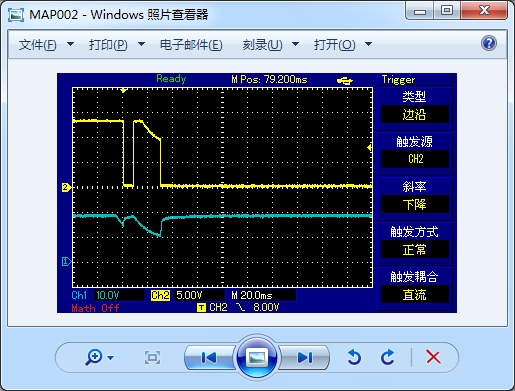
Task: Click the 'Math Off' text
Action: pyautogui.click(x=95, y=308)
